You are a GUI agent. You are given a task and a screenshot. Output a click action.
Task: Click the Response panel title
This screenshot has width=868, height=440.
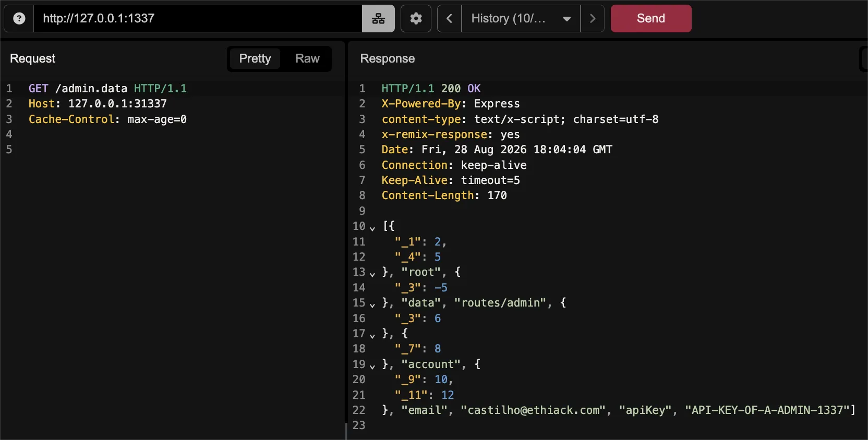click(388, 58)
